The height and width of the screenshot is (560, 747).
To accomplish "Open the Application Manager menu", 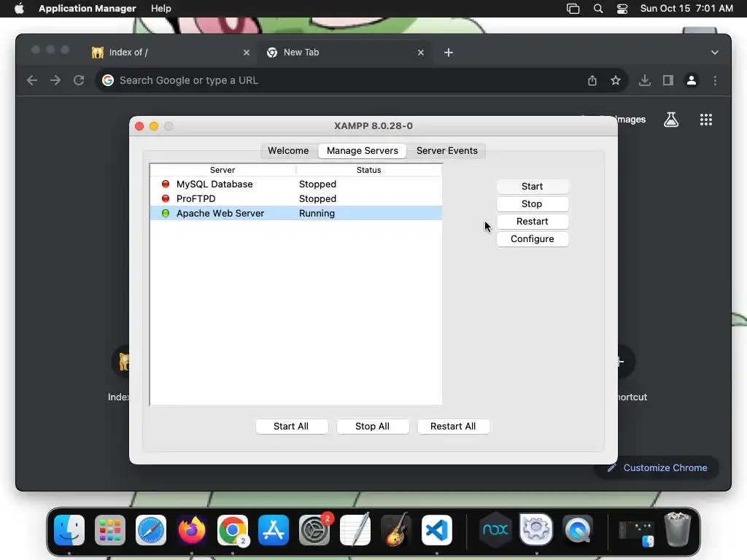I will click(x=88, y=9).
